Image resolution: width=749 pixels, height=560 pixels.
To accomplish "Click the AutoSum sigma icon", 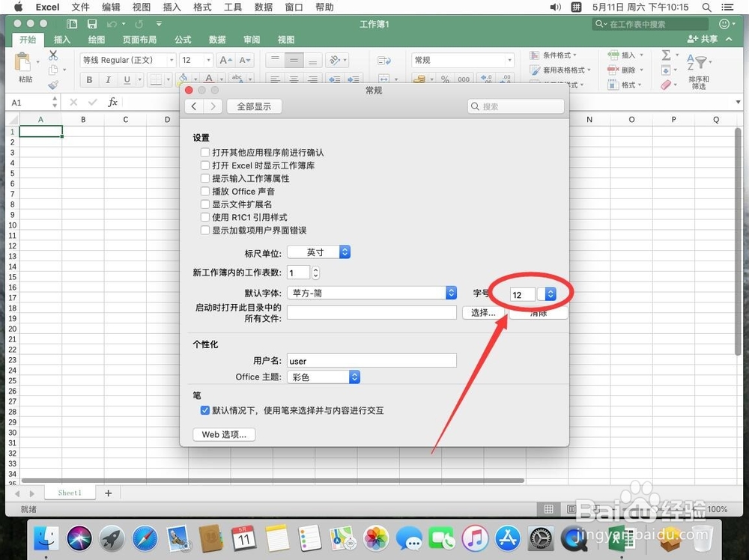I will (x=666, y=55).
